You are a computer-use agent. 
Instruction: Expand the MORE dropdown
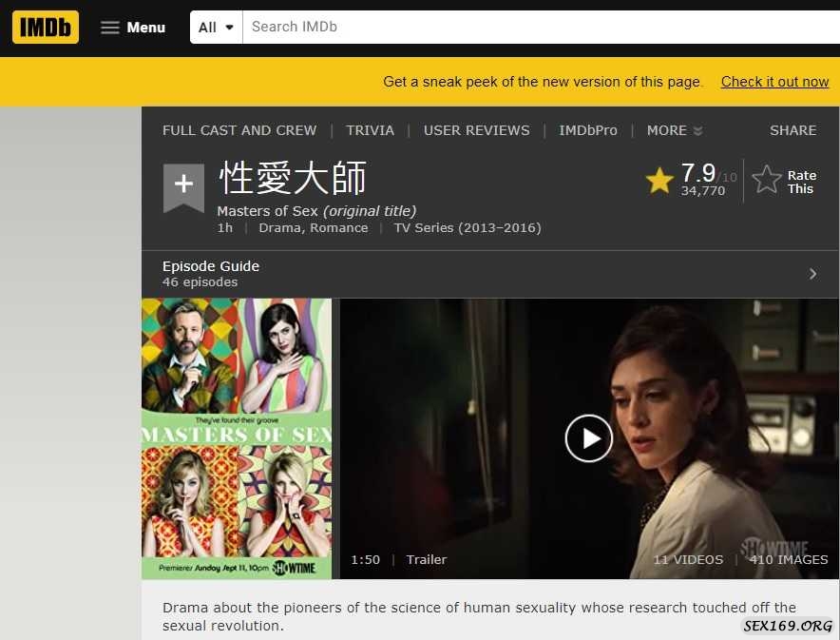pos(674,130)
